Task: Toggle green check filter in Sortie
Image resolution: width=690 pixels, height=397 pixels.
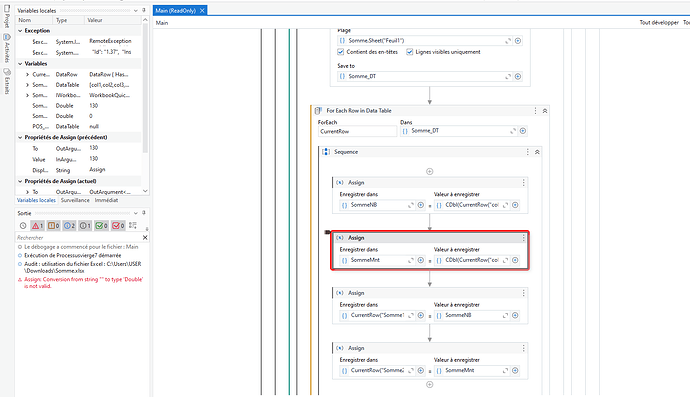Action: tap(101, 226)
